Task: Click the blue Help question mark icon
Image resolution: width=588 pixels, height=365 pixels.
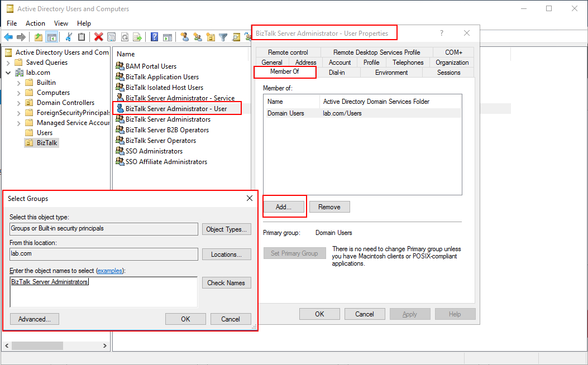Action: pos(154,37)
